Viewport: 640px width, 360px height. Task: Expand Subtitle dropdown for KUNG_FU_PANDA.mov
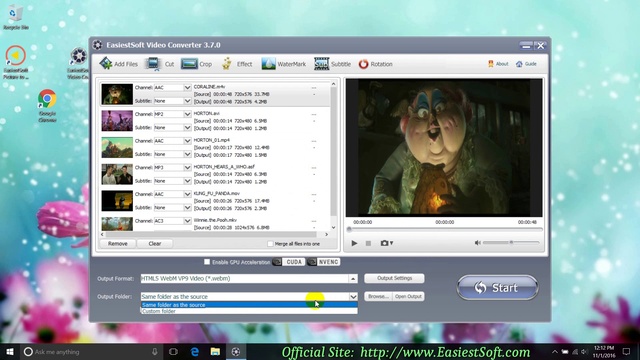tap(187, 208)
